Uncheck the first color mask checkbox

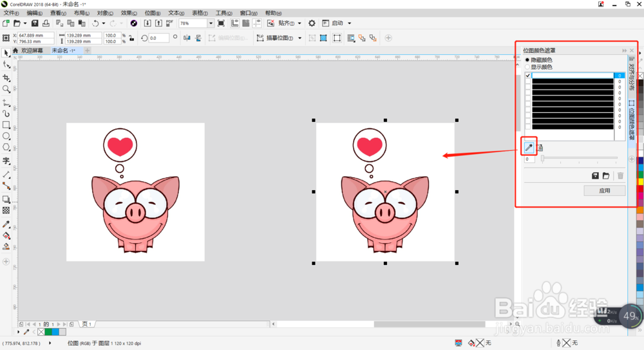528,75
